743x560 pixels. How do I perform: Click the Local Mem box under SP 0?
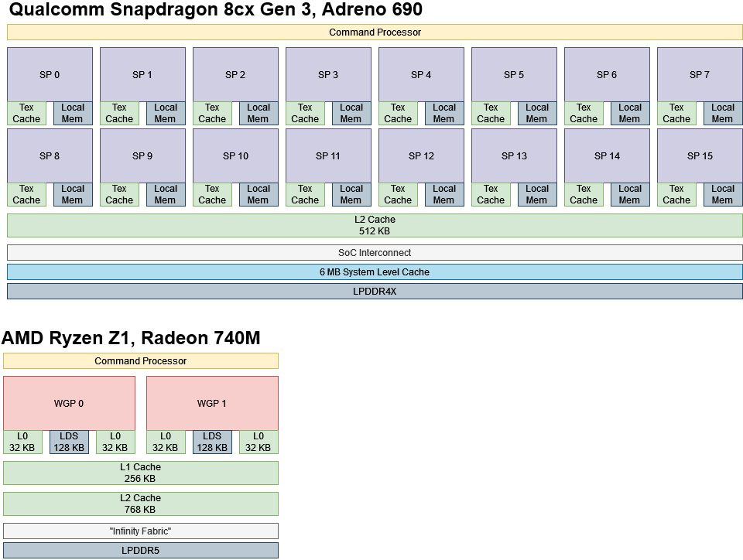(x=73, y=113)
